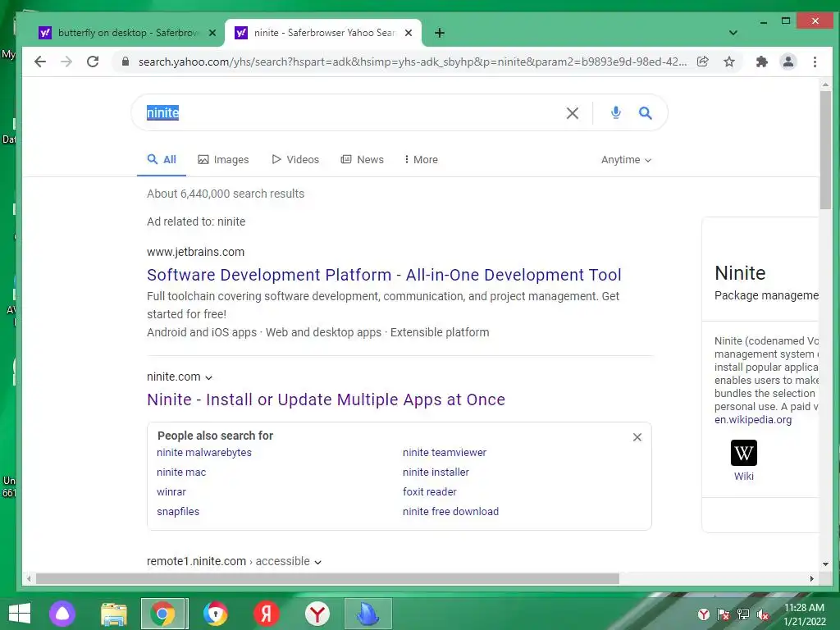Open the Chromium-style shield browser taskbar icon
Image resolution: width=840 pixels, height=630 pixels.
pyautogui.click(x=216, y=614)
